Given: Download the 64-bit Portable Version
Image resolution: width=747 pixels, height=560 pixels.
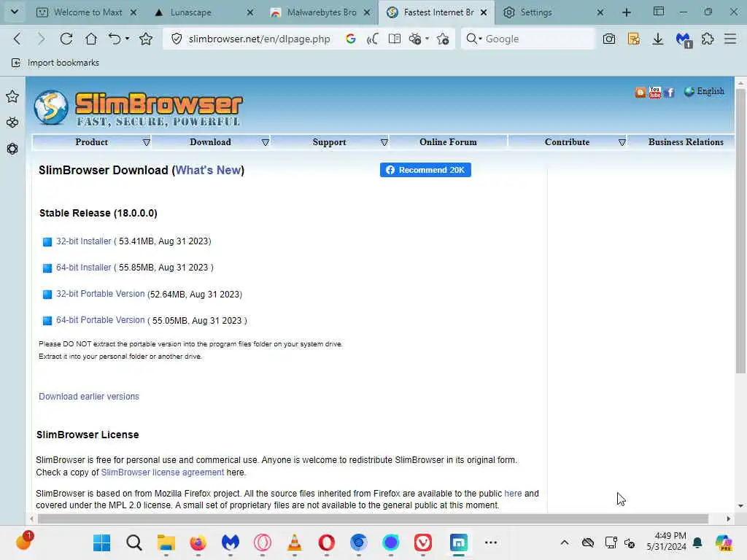Looking at the screenshot, I should pyautogui.click(x=100, y=320).
